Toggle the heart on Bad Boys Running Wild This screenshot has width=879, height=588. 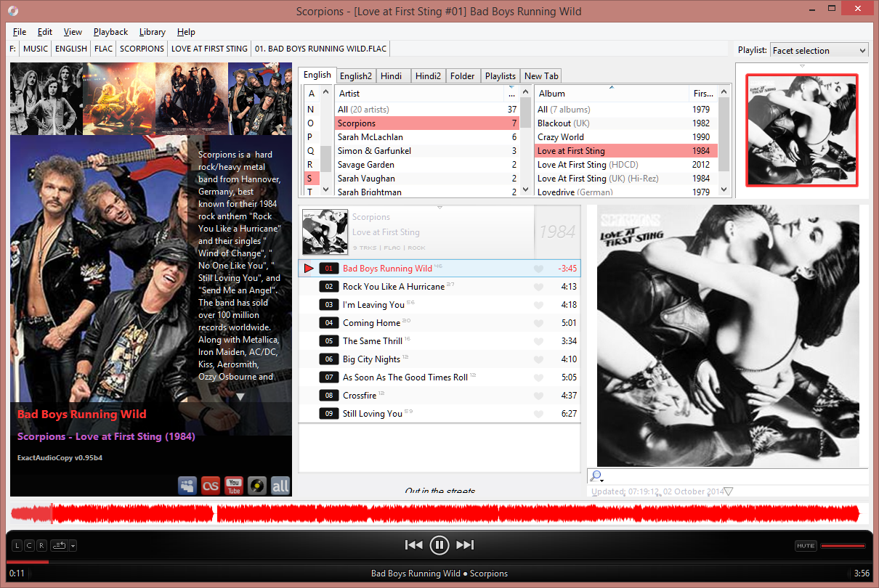click(x=538, y=269)
